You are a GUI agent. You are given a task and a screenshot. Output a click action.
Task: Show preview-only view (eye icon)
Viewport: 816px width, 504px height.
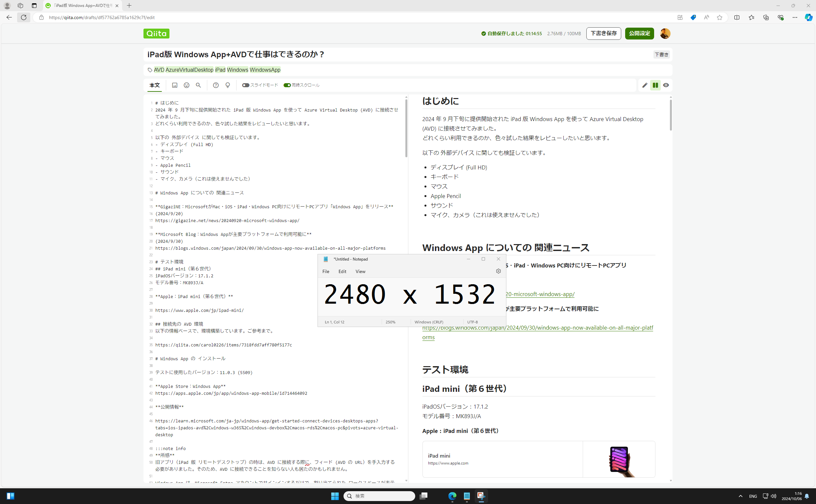pyautogui.click(x=665, y=85)
